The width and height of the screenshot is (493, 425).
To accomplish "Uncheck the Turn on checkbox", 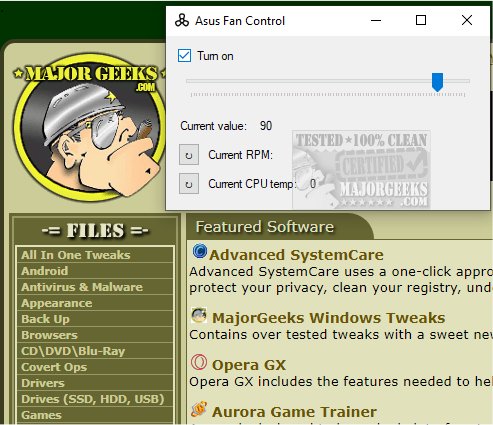I will tap(184, 56).
